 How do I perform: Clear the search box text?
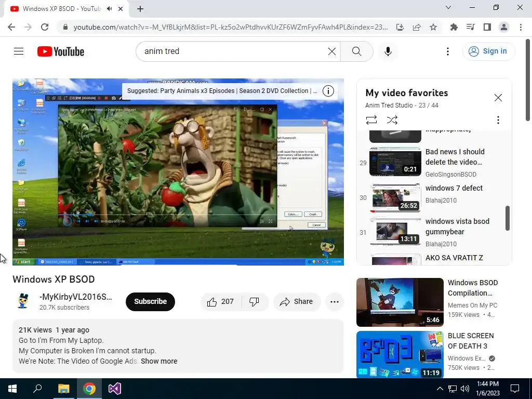click(x=332, y=51)
